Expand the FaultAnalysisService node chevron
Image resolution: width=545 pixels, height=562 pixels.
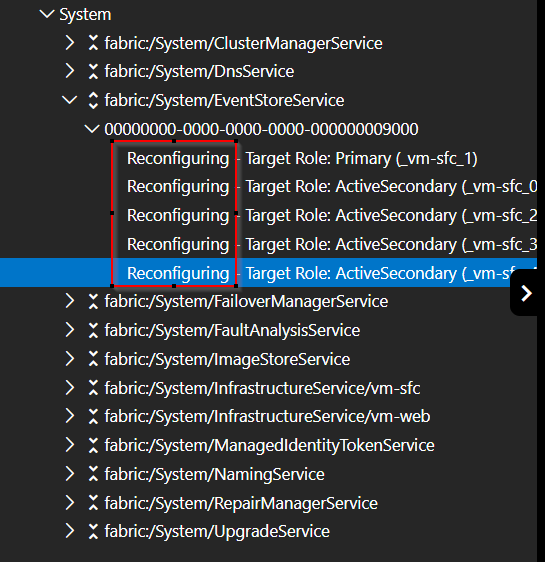[70, 330]
